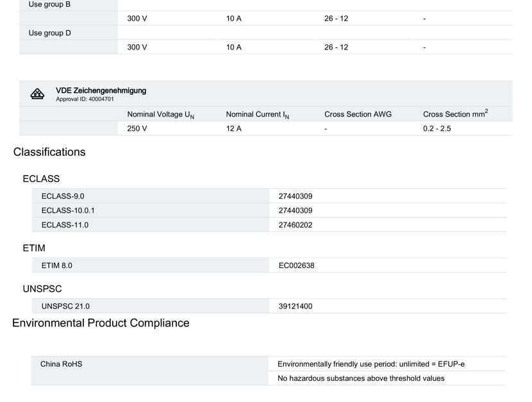
Task: Select the Cross Section AWG header
Action: pos(358,114)
